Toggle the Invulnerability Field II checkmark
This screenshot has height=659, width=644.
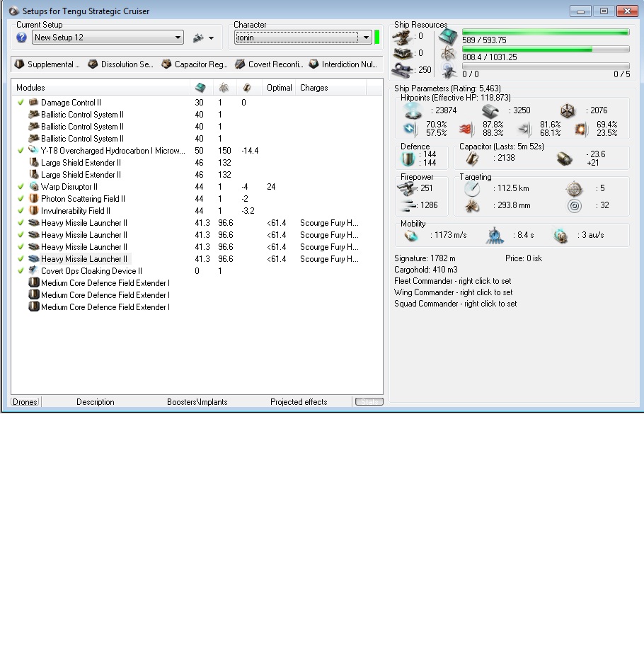(x=21, y=210)
